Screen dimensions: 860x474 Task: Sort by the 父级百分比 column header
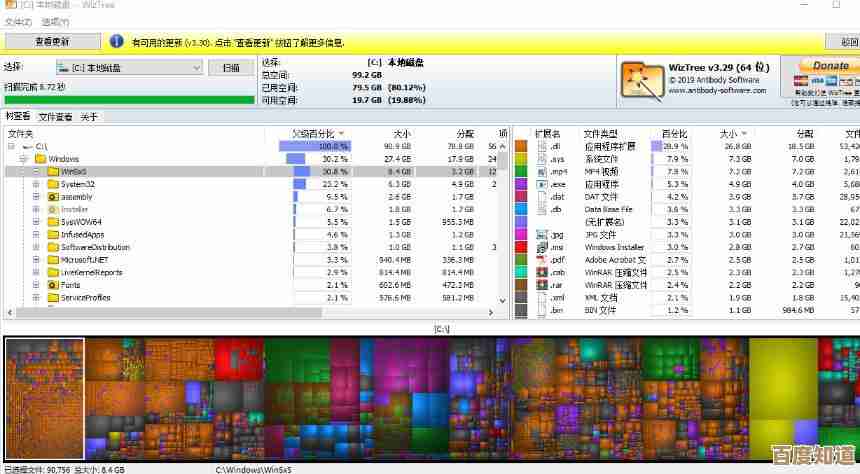click(x=314, y=133)
